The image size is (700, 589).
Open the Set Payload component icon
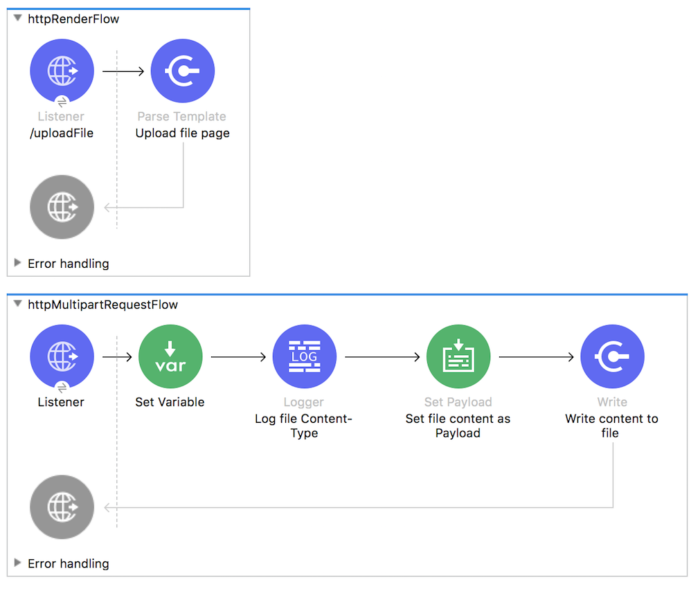458,356
